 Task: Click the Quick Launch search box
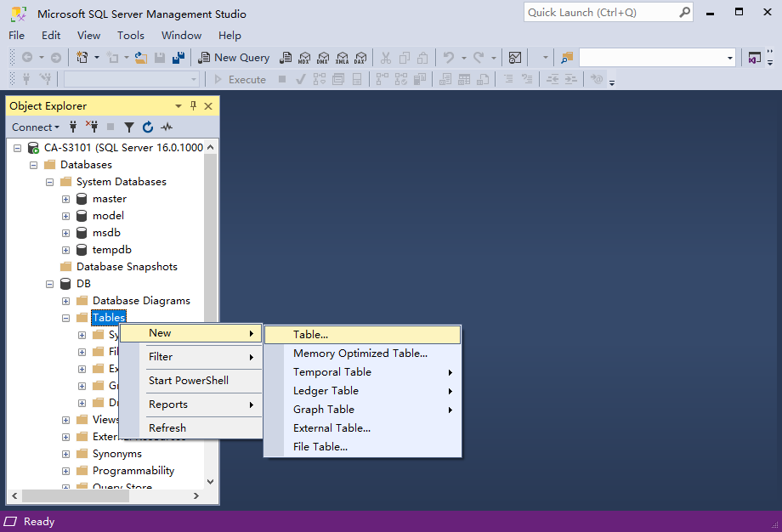point(600,13)
